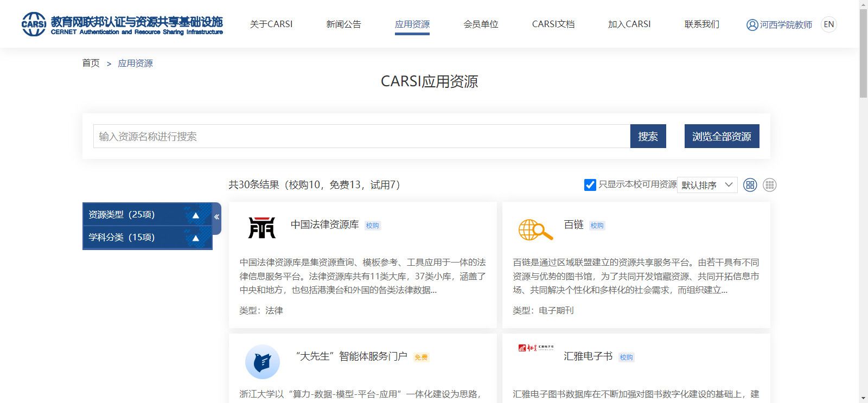Click 校购 tag beside 百链
This screenshot has width=868, height=403.
tap(597, 226)
